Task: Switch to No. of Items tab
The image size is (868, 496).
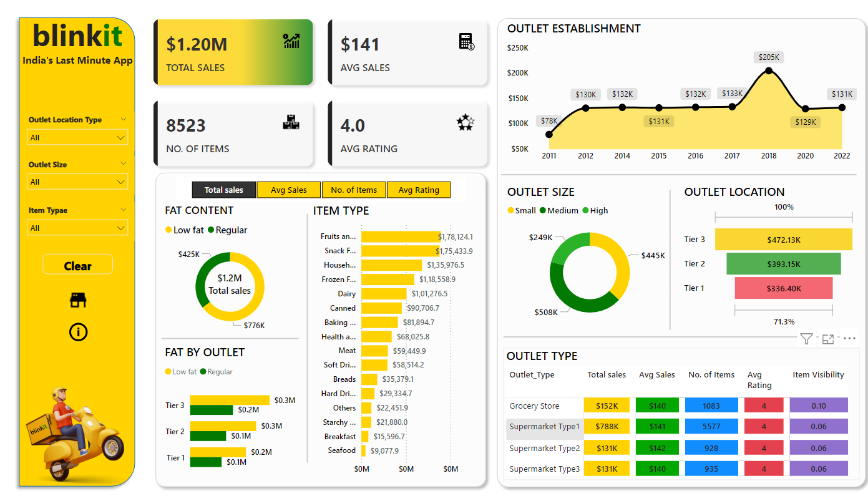Action: coord(354,190)
